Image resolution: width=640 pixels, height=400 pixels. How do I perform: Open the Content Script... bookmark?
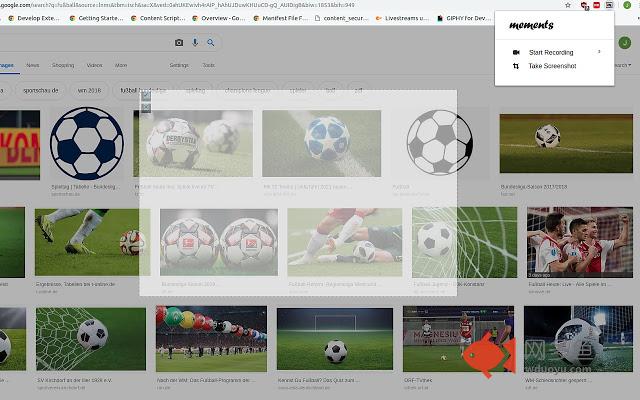tap(158, 18)
